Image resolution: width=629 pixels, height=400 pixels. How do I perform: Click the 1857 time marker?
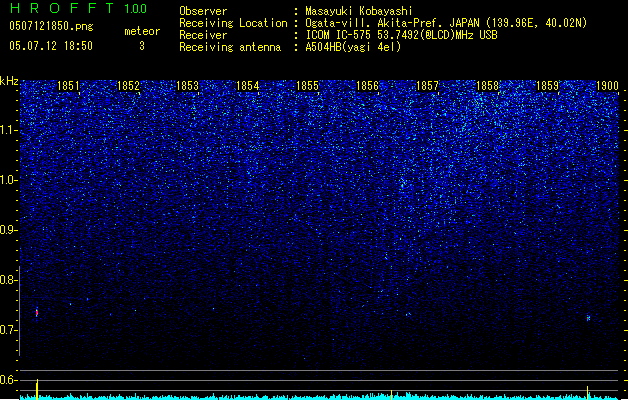point(428,86)
